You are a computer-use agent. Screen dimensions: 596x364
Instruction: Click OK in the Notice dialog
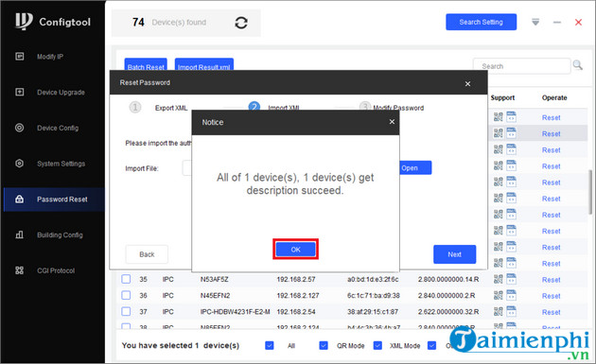[x=295, y=250]
